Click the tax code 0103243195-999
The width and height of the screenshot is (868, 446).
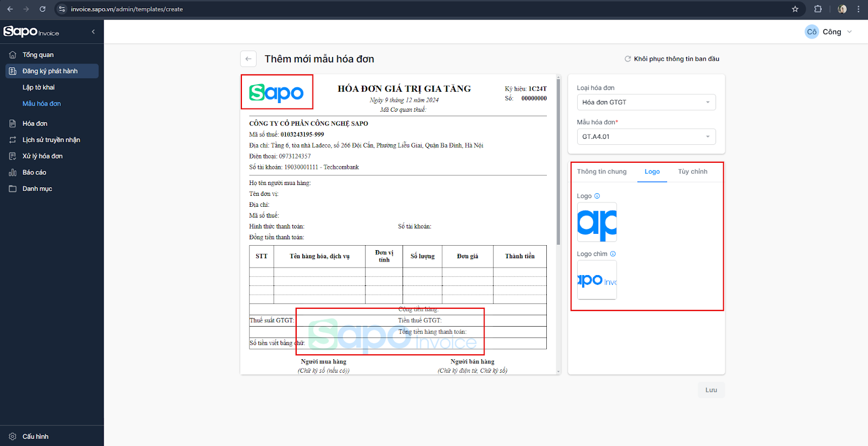click(x=302, y=135)
